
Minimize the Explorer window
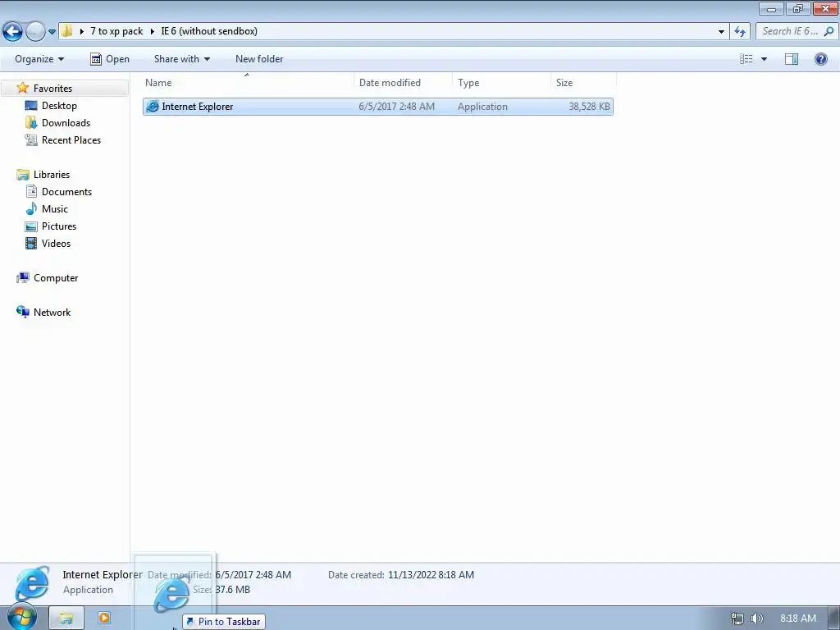(771, 8)
